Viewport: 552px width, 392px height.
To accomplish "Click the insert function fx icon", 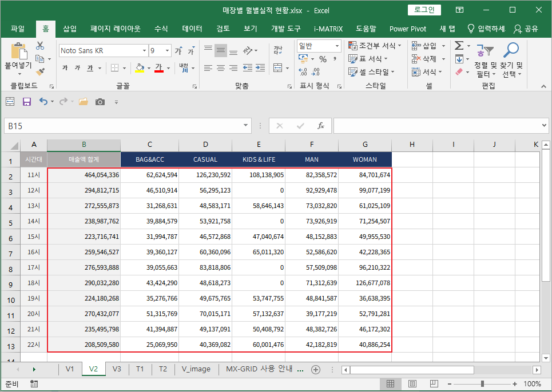I will 321,126.
